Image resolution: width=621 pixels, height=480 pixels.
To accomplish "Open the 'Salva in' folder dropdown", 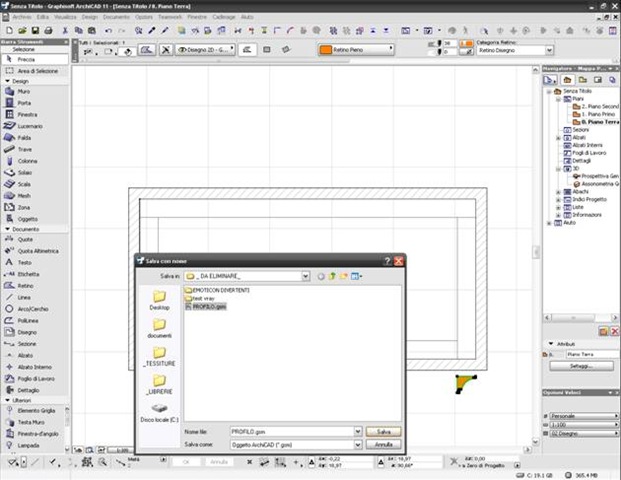I will point(304,276).
